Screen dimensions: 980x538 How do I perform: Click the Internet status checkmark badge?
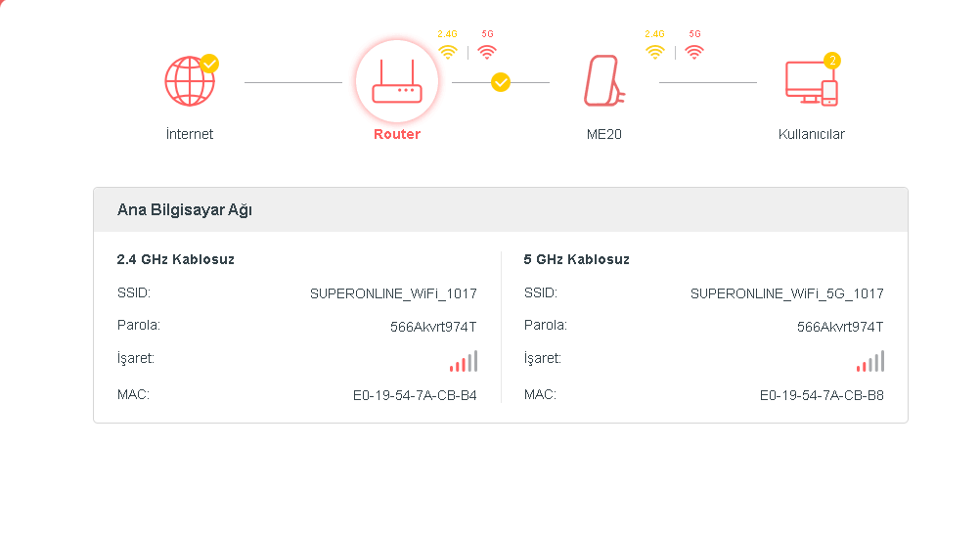[209, 64]
